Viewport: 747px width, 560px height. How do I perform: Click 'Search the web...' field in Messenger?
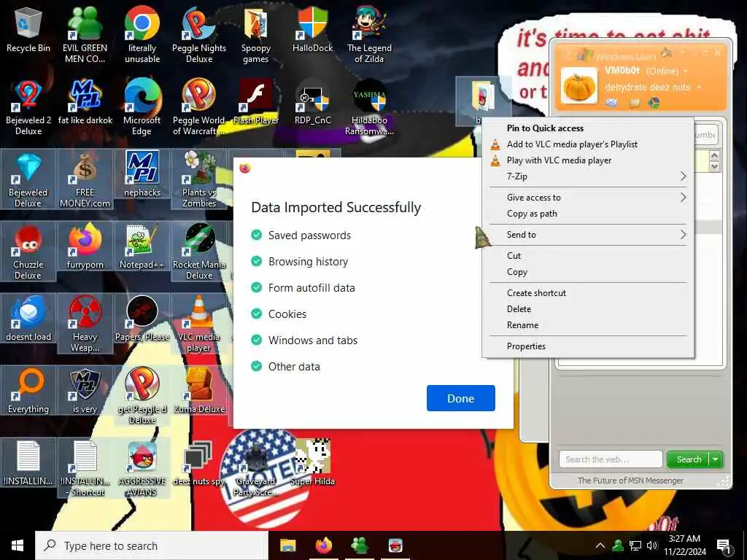pos(611,459)
